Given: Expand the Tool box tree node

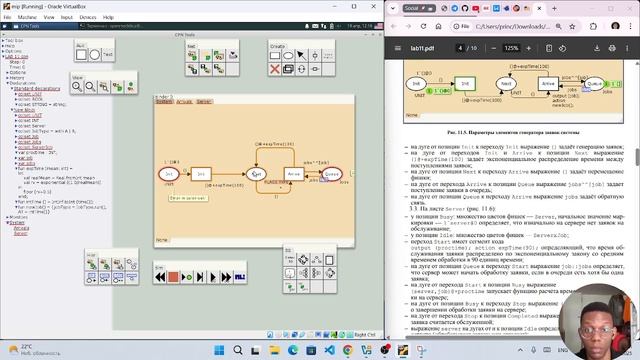Looking at the screenshot, I should coord(3,41).
